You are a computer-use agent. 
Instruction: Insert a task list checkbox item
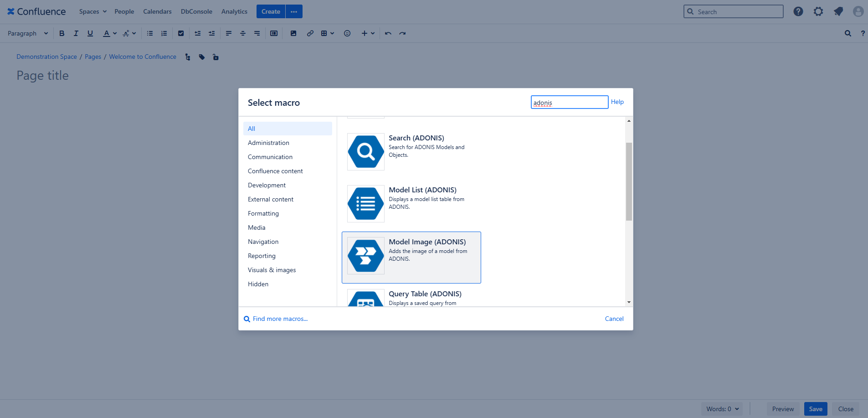pyautogui.click(x=181, y=33)
